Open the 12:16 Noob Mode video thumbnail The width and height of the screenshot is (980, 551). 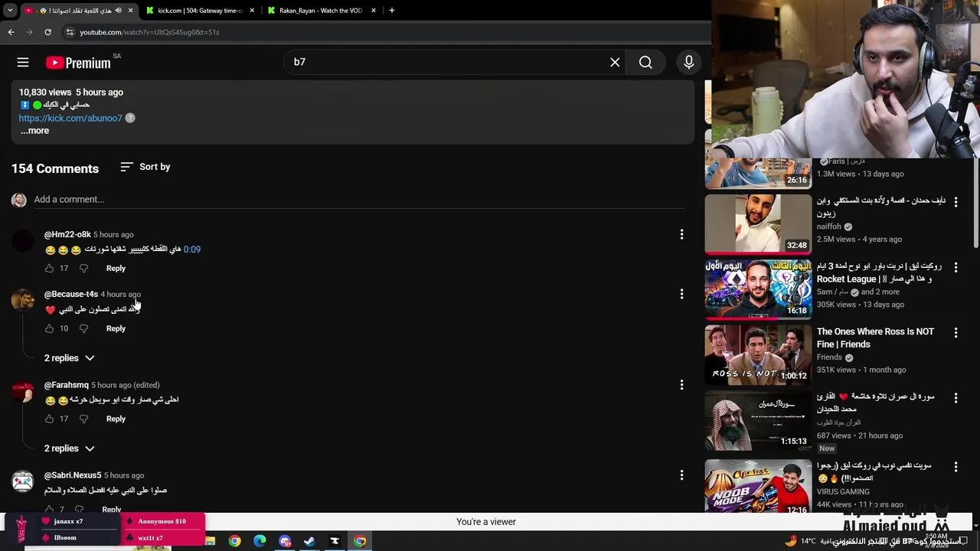[x=758, y=487]
